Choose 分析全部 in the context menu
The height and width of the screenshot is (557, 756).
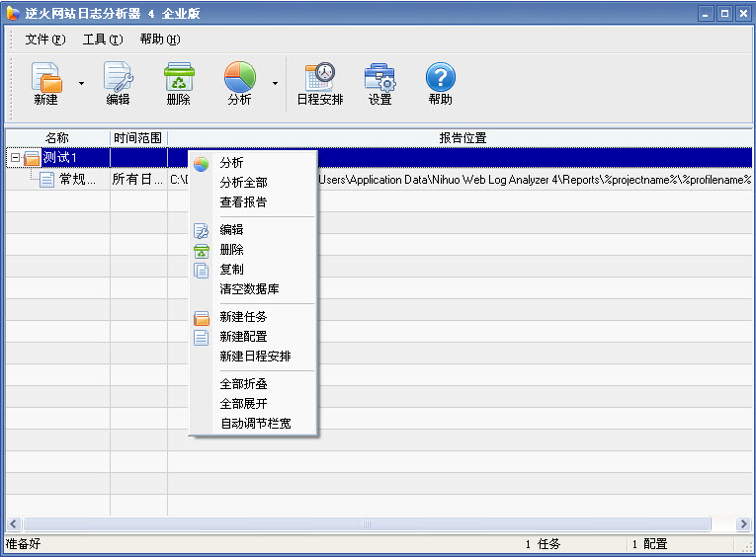tap(243, 183)
